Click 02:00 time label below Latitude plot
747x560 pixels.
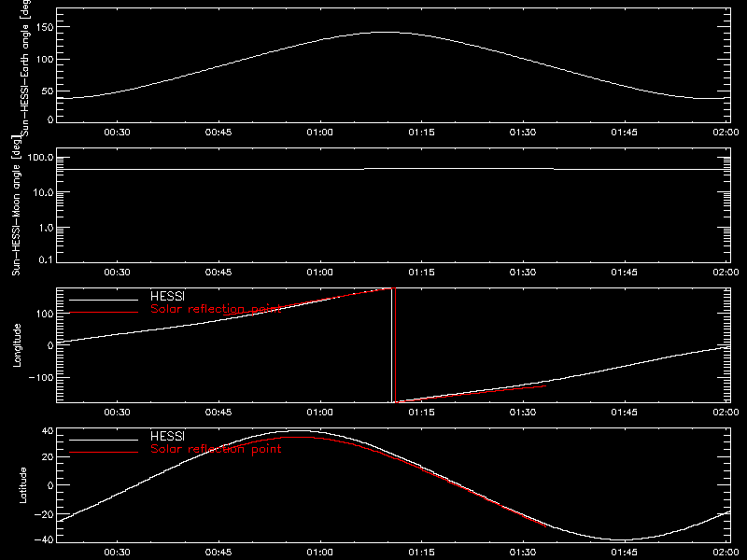[726, 552]
